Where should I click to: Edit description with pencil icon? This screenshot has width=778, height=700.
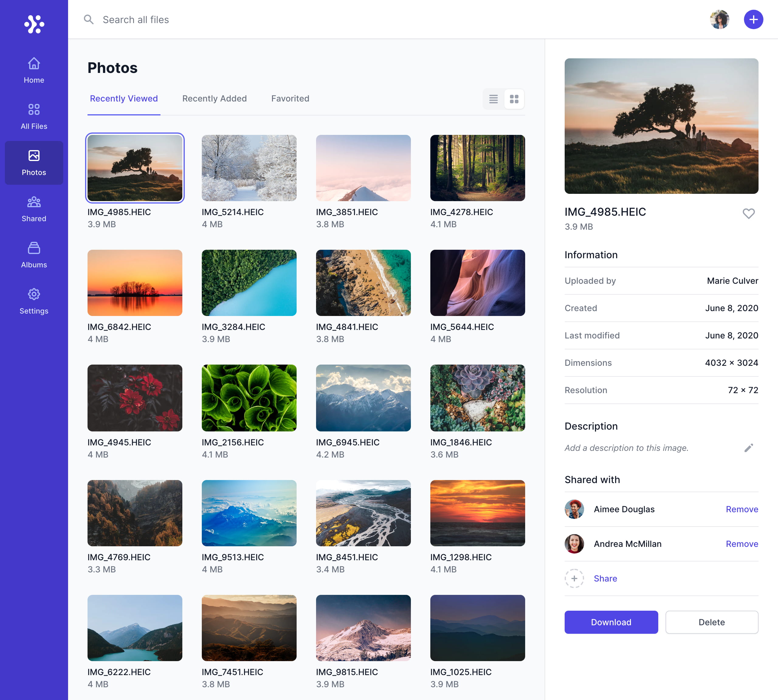(749, 448)
